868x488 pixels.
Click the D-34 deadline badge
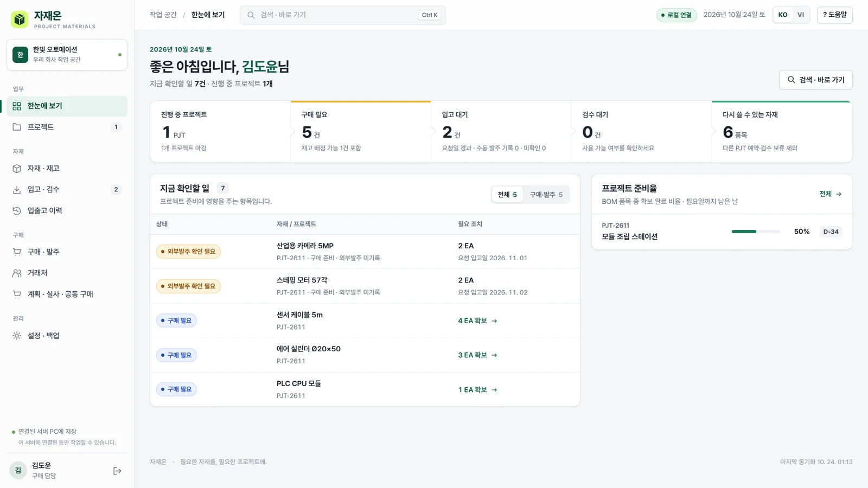[x=831, y=232]
